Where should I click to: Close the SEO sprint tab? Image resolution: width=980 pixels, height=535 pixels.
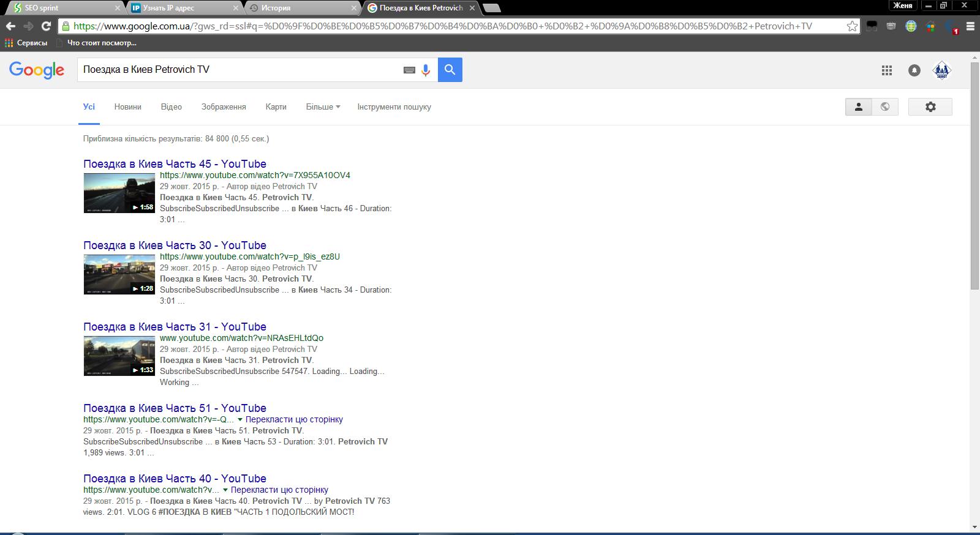pos(118,8)
